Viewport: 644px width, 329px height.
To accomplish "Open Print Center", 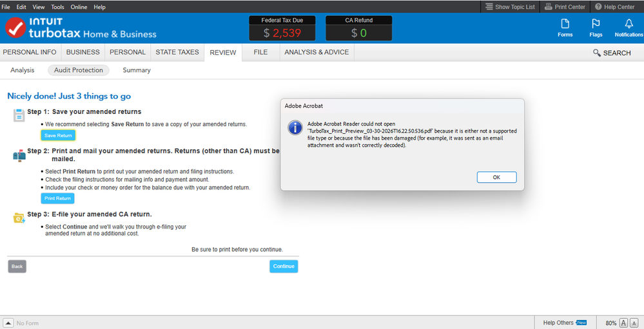I will pyautogui.click(x=565, y=7).
